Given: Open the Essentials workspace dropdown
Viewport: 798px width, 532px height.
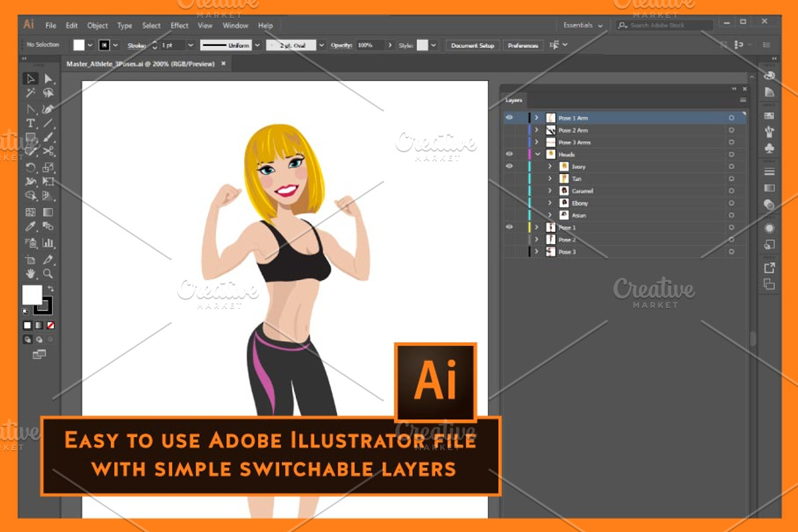Looking at the screenshot, I should point(583,25).
